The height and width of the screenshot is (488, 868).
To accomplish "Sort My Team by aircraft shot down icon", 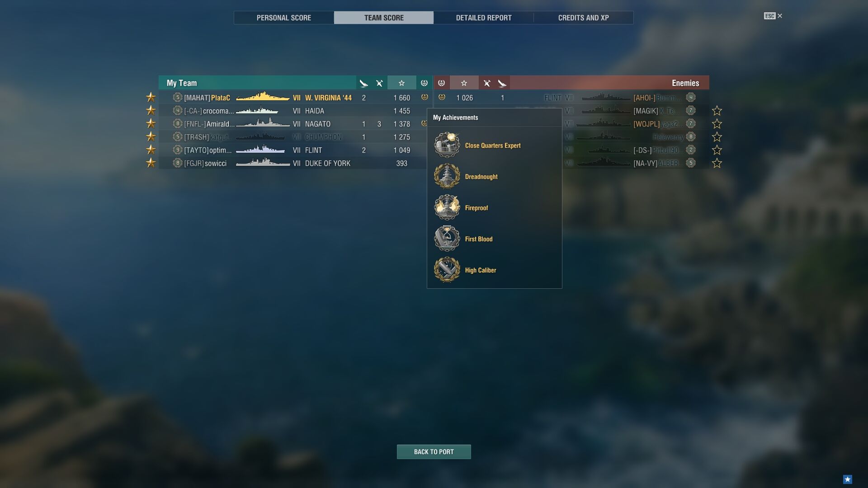I will 379,83.
